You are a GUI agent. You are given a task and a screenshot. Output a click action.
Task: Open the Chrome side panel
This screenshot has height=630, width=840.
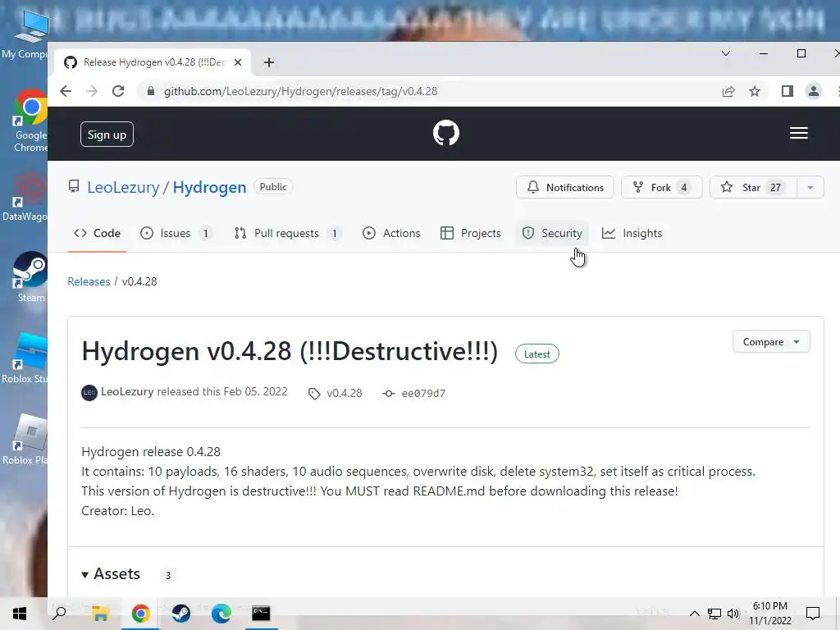787,91
